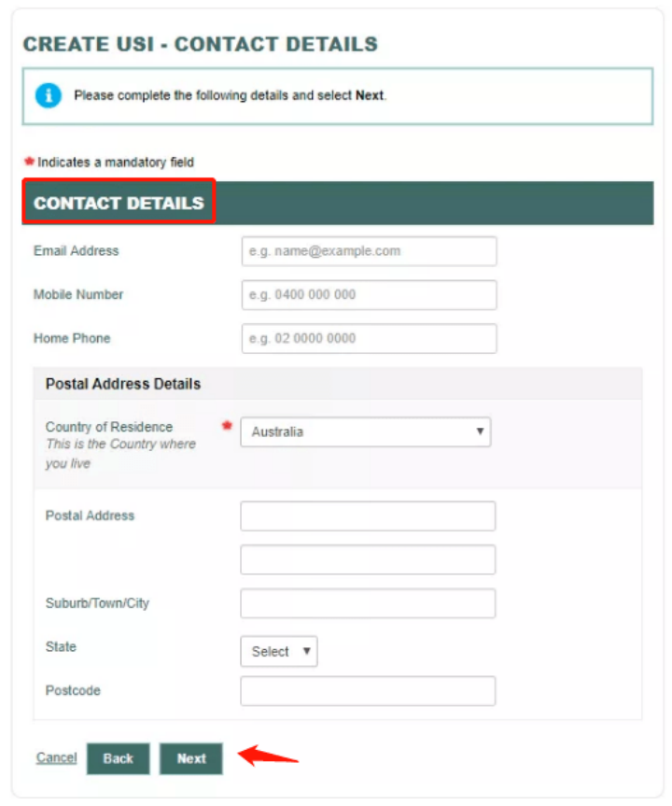
Task: Focus the Suburb/Town/City input
Action: click(x=368, y=603)
